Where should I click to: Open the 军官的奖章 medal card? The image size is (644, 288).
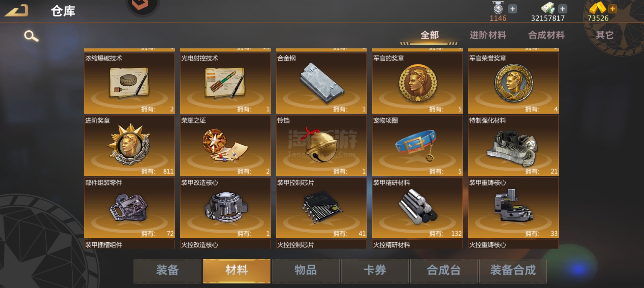coord(417,83)
